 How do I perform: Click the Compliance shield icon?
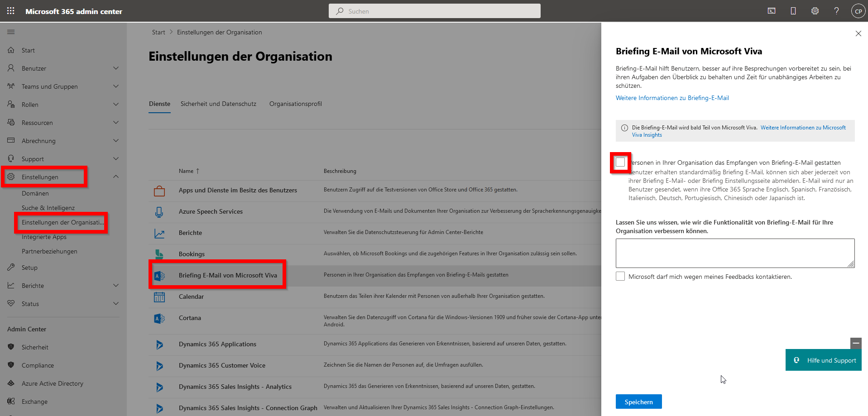11,365
